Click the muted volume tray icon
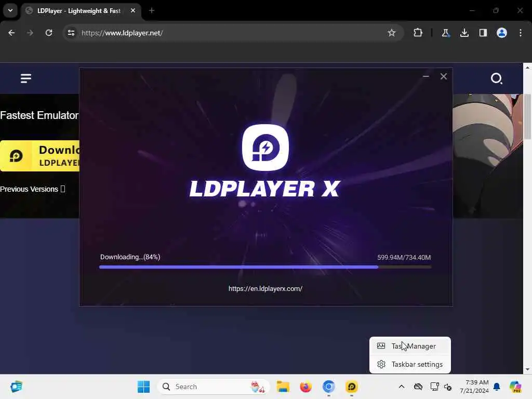 pos(448,387)
